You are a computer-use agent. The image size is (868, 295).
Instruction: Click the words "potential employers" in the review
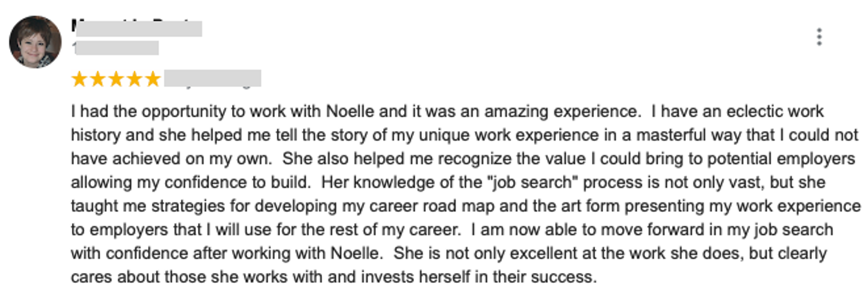(x=781, y=159)
